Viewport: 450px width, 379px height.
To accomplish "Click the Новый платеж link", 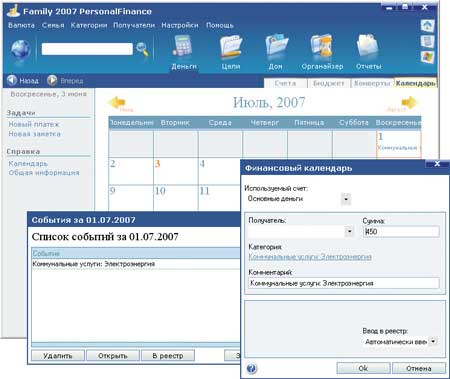I will tap(34, 124).
